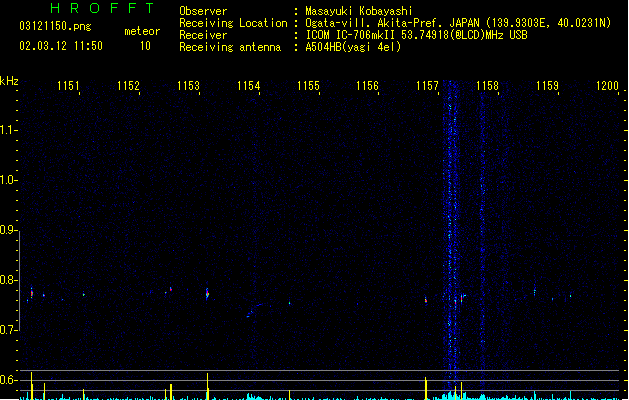Click the 1152 time axis label
Image resolution: width=629 pixels, height=400 pixels.
point(128,85)
